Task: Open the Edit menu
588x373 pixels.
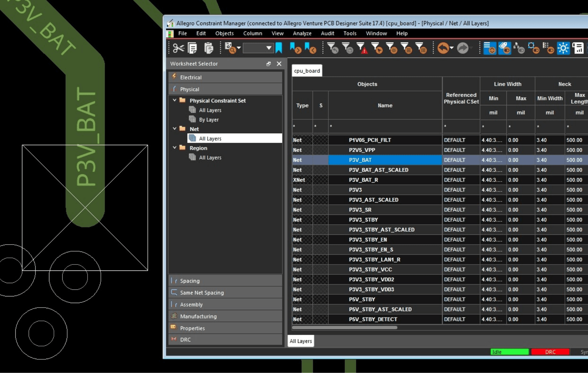Action: pos(201,33)
